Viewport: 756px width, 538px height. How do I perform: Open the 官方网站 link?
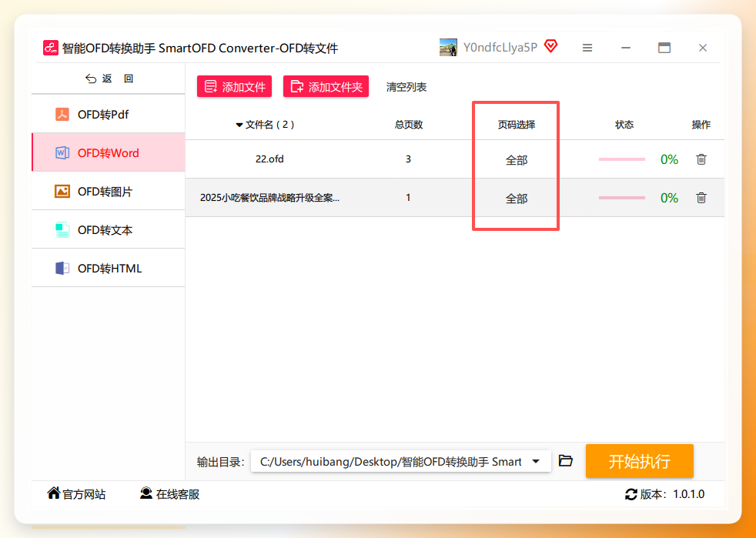pyautogui.click(x=76, y=494)
